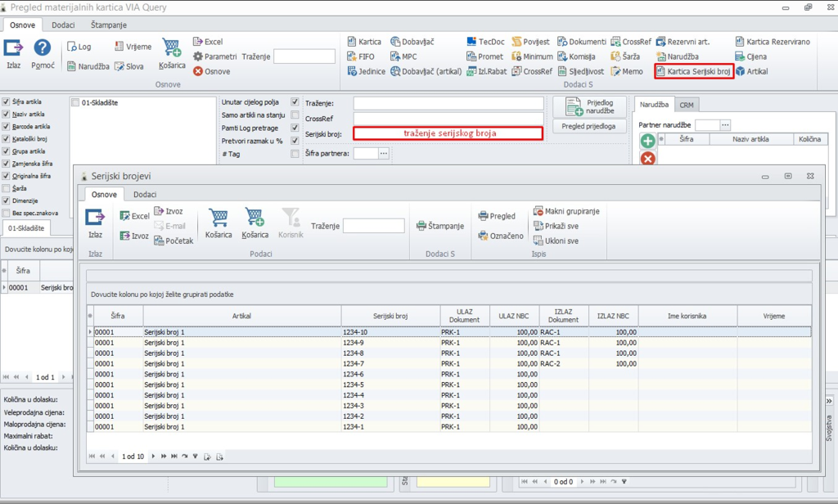Open the CRM tab

click(687, 106)
